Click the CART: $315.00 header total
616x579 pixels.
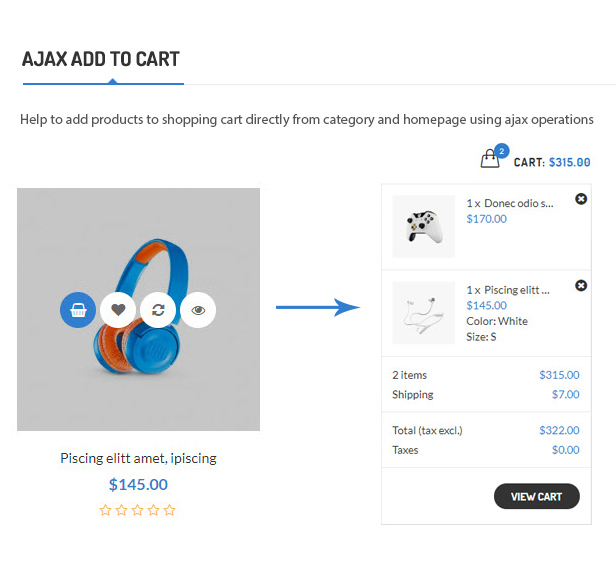pyautogui.click(x=552, y=162)
